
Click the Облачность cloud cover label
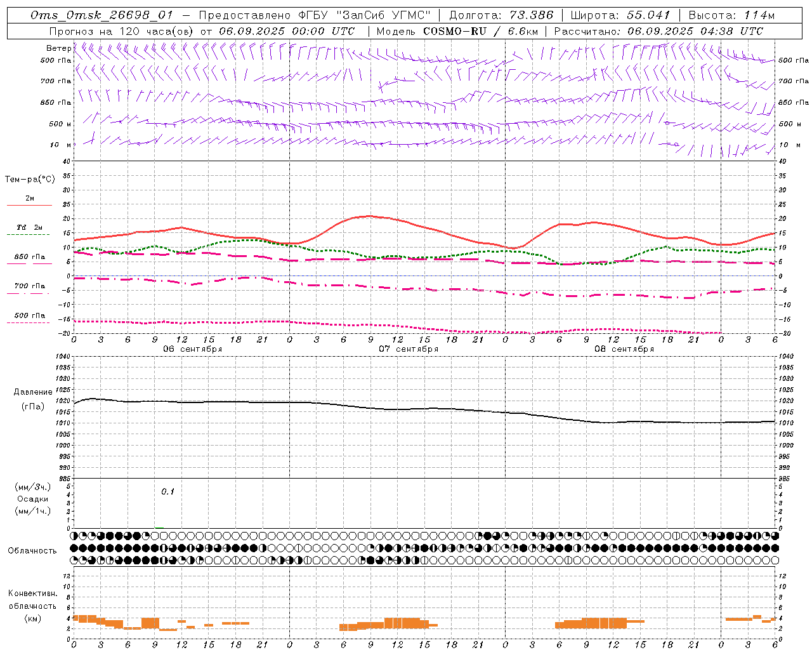click(32, 550)
